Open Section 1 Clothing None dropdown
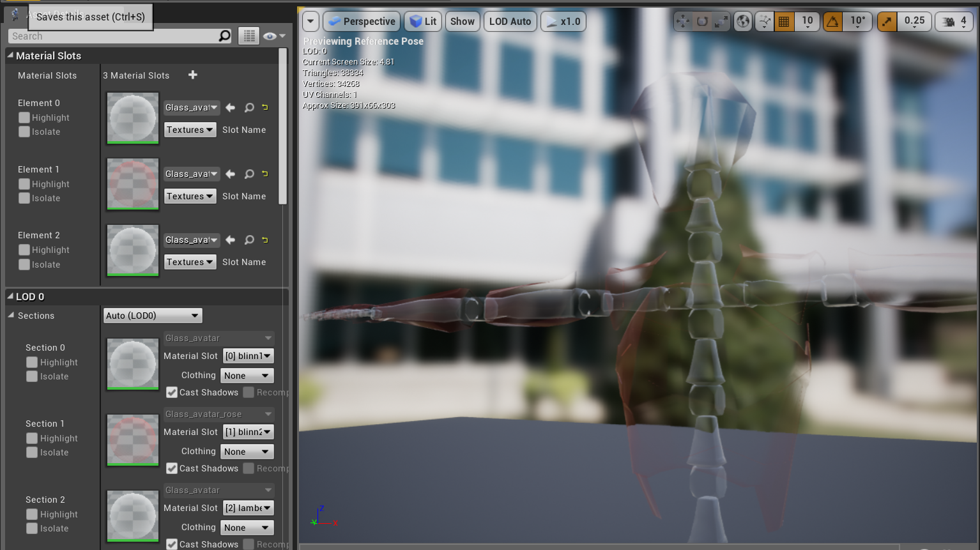This screenshot has height=550, width=980. coord(247,452)
